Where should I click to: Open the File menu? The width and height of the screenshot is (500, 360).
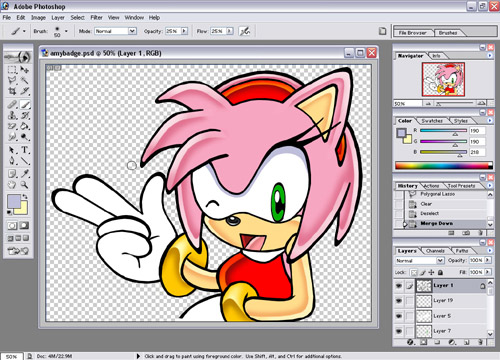click(x=7, y=17)
